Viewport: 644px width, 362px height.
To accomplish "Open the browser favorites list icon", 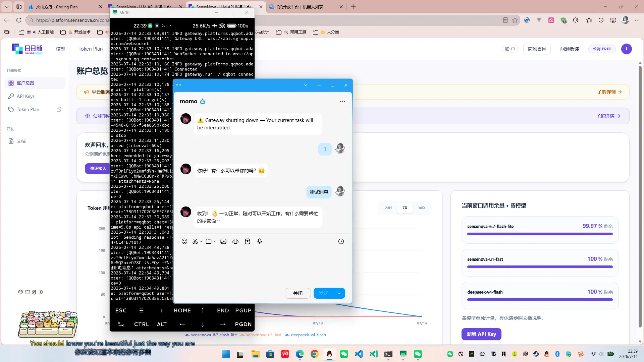I will pyautogui.click(x=589, y=20).
